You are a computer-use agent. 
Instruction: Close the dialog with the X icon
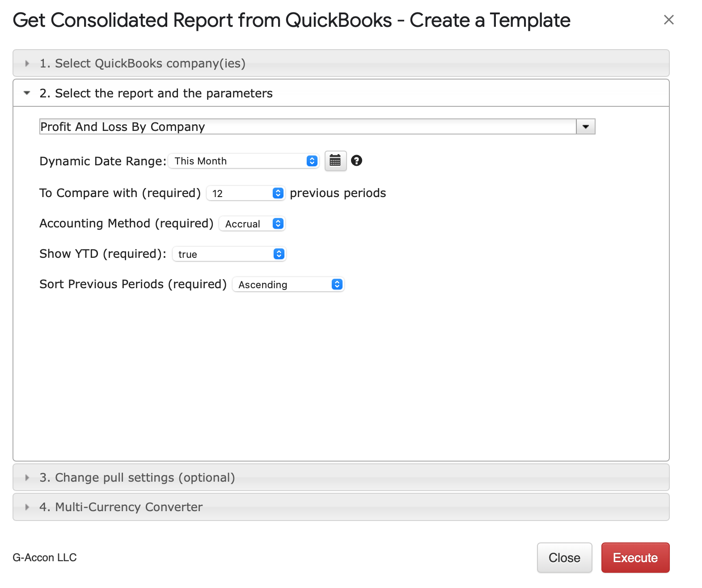pos(668,20)
